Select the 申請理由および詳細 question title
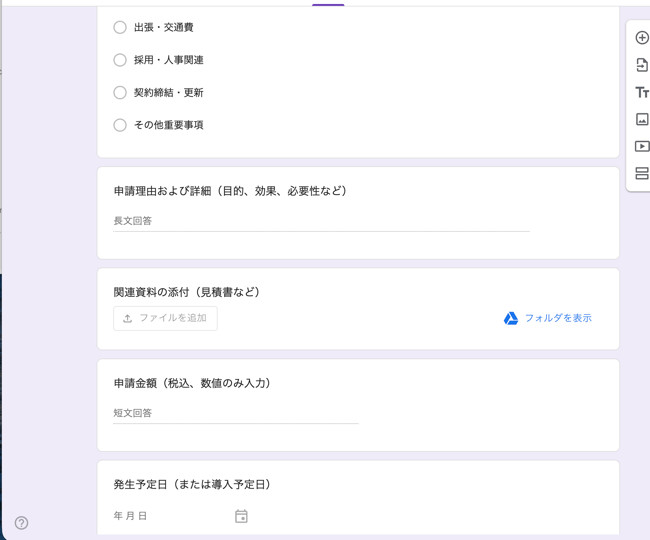This screenshot has height=540, width=650. (x=230, y=191)
